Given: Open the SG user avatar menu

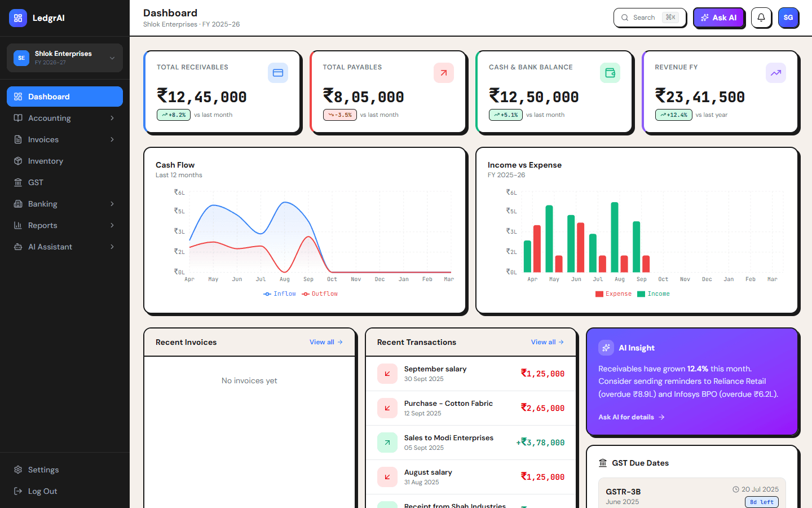Looking at the screenshot, I should coord(788,17).
